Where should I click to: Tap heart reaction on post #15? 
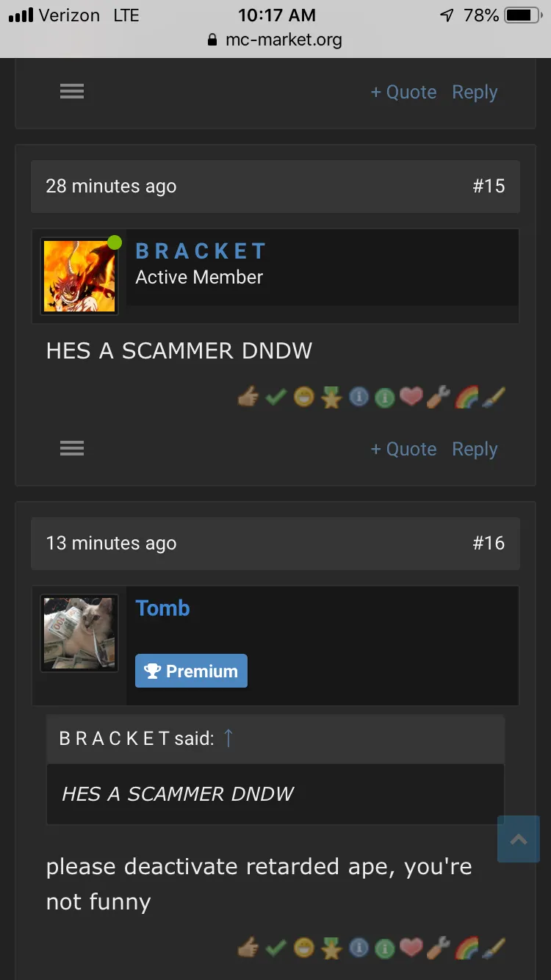pyautogui.click(x=412, y=397)
